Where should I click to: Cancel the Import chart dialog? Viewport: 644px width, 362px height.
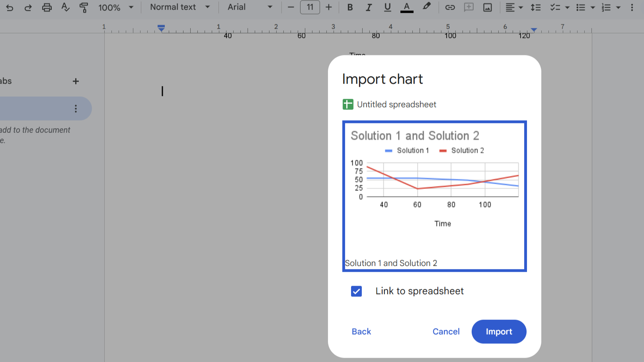(x=446, y=331)
